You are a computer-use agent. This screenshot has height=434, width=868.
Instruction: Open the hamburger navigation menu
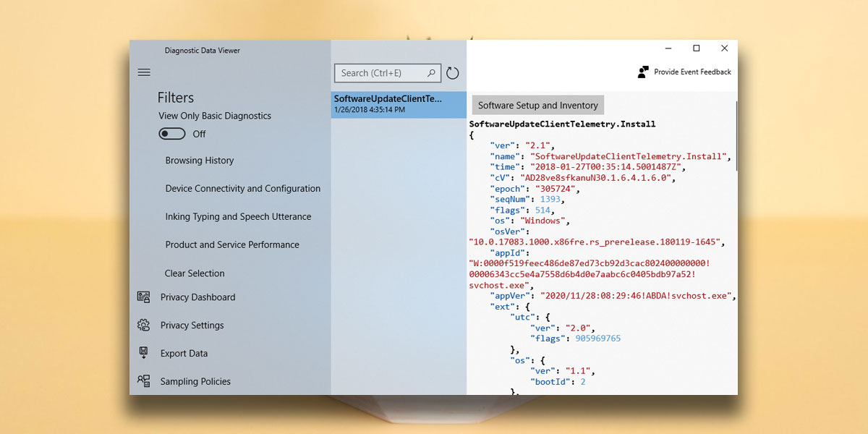click(144, 72)
